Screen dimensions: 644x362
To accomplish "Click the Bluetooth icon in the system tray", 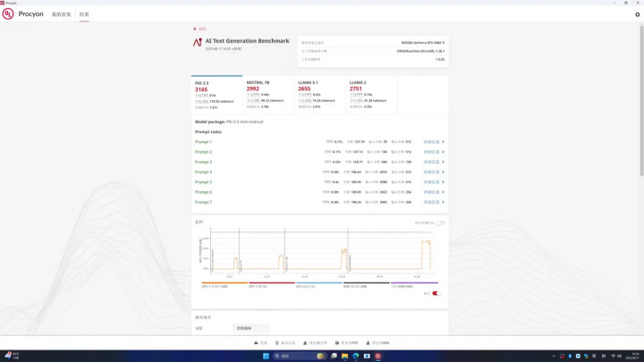I will (570, 356).
